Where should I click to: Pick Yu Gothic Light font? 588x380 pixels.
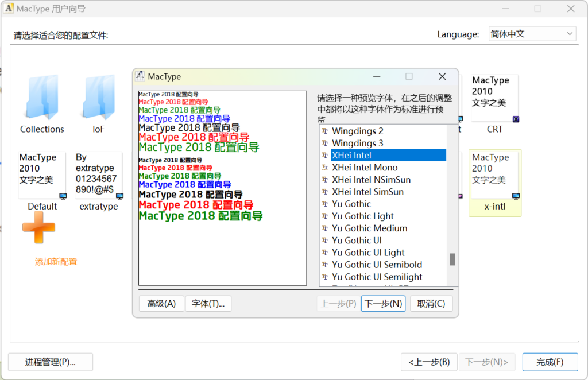[363, 216]
